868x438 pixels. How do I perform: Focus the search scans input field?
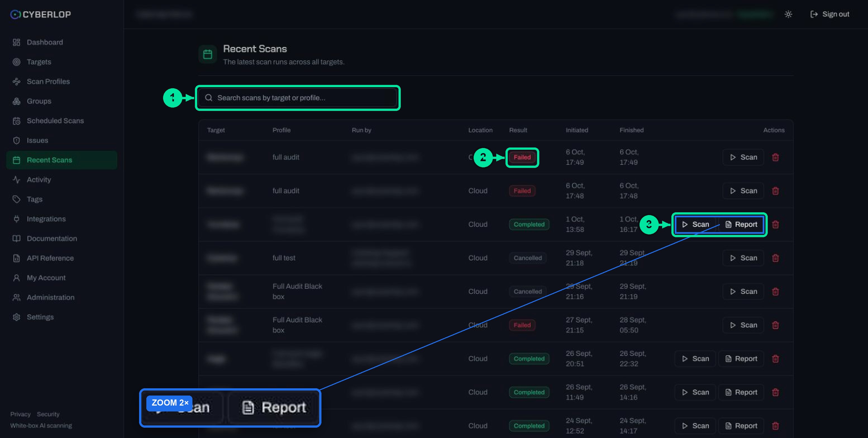pyautogui.click(x=297, y=98)
